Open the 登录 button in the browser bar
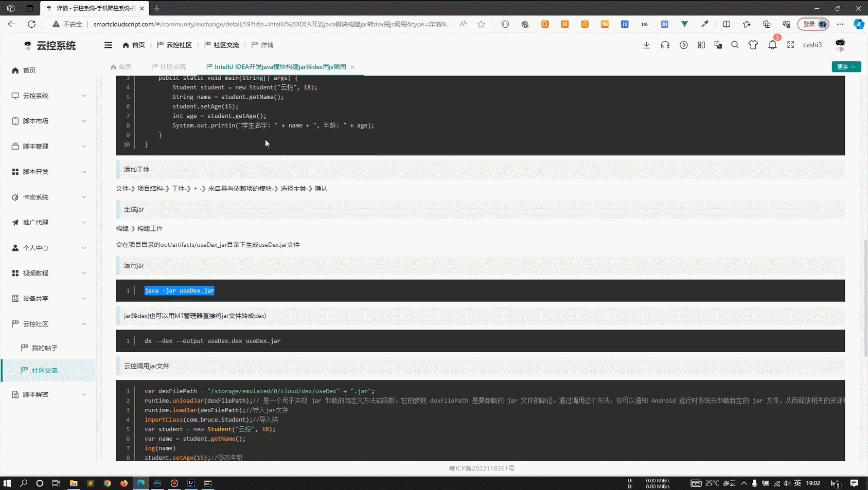 point(809,24)
